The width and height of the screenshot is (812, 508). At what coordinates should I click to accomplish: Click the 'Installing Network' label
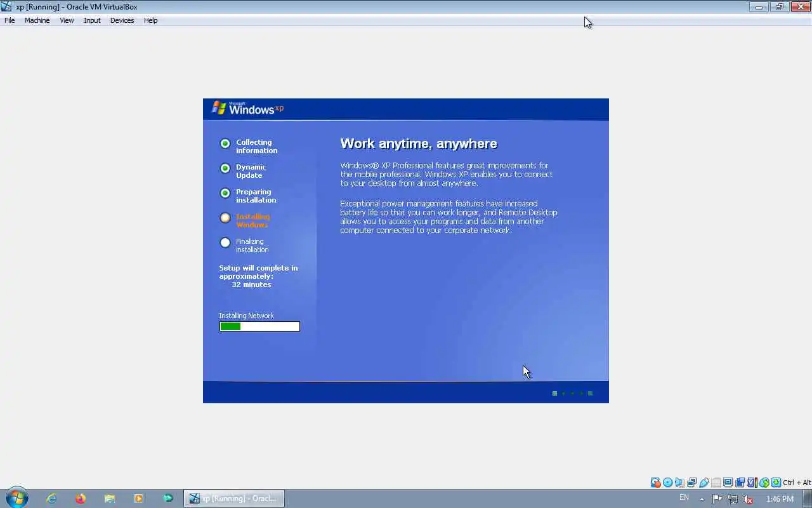coord(246,316)
